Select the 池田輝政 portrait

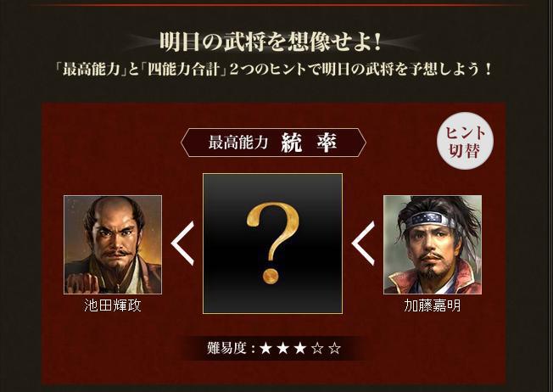pyautogui.click(x=113, y=244)
